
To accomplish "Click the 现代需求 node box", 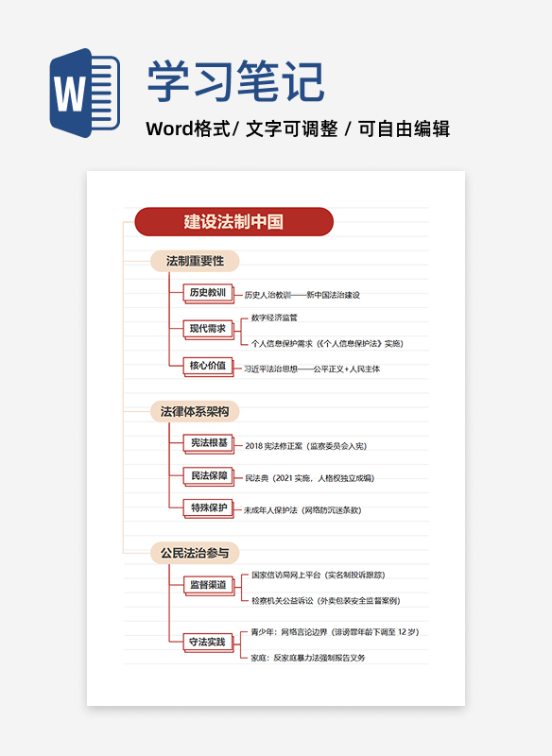I will tap(208, 329).
